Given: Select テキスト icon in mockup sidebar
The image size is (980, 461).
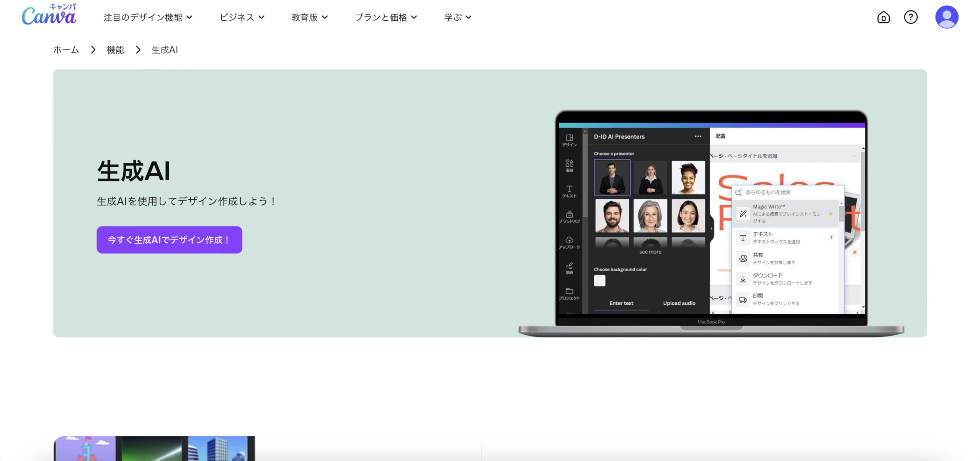Looking at the screenshot, I should [569, 191].
